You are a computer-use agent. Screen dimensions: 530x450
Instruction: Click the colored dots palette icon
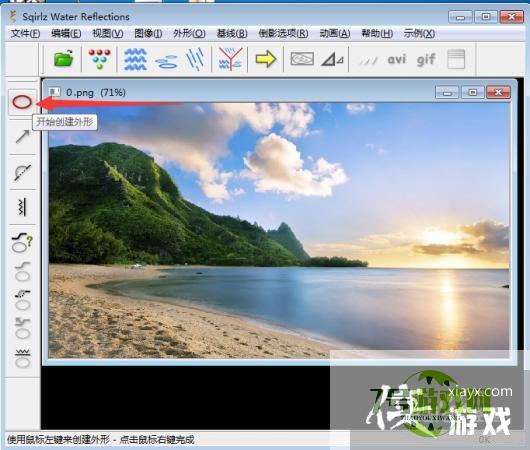click(99, 59)
